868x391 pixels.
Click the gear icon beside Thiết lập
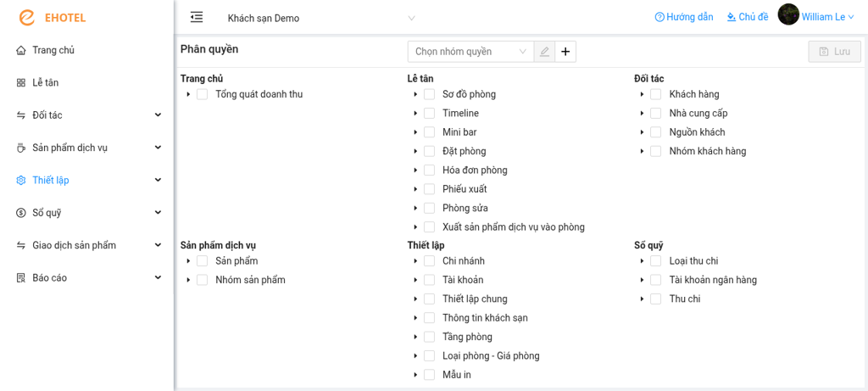(x=21, y=181)
